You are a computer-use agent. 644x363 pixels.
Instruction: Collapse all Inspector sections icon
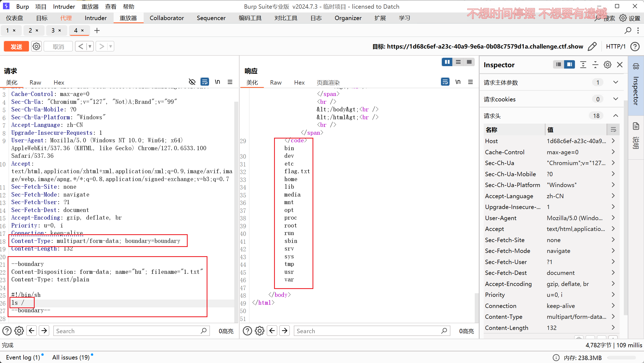595,65
